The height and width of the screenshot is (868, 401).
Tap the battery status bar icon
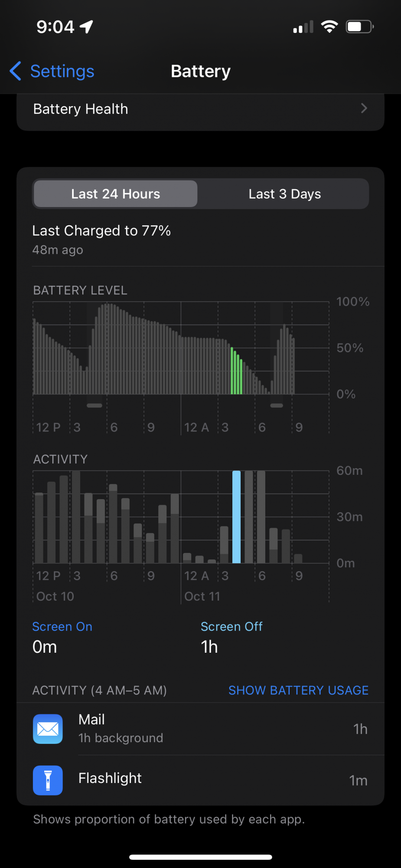[359, 27]
